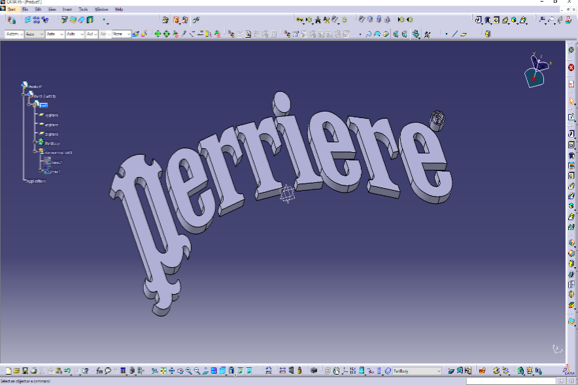The width and height of the screenshot is (578, 385).
Task: Select the highlighted Part1 tree node
Action: (43, 105)
